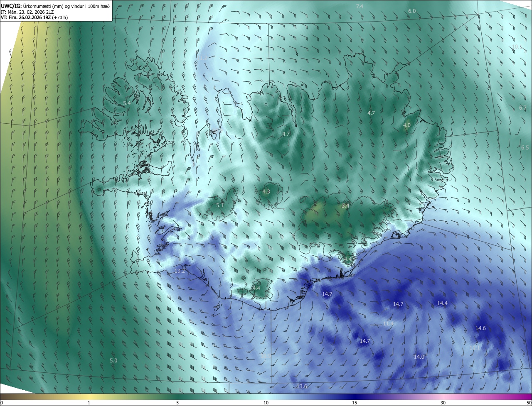Click the color scale tick labeled 0
This screenshot has width=532, height=406.
(x=2, y=403)
